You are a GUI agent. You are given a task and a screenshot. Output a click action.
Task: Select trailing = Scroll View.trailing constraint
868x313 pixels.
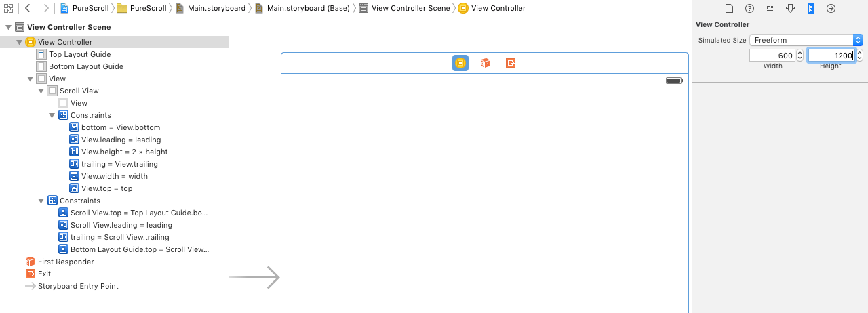pos(114,237)
